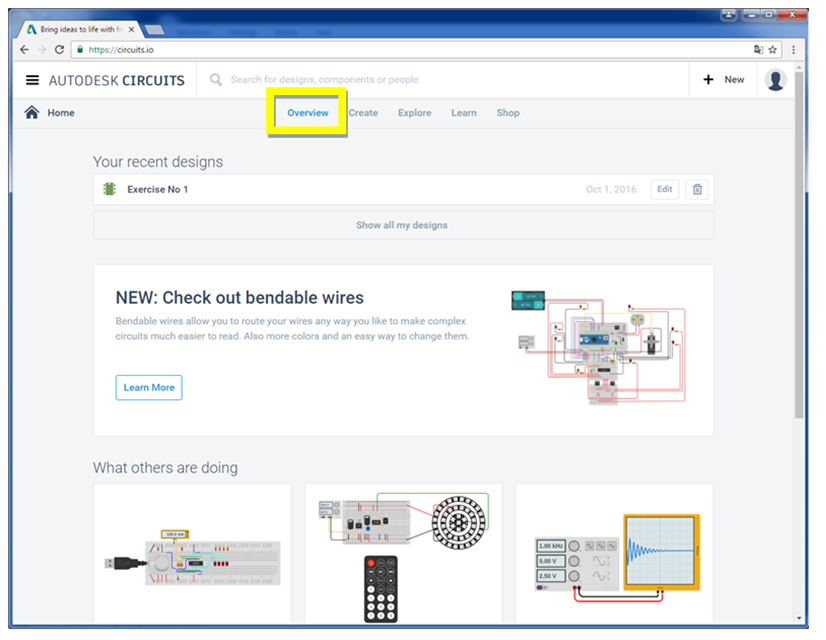Reload the page with the refresh icon

tap(60, 50)
